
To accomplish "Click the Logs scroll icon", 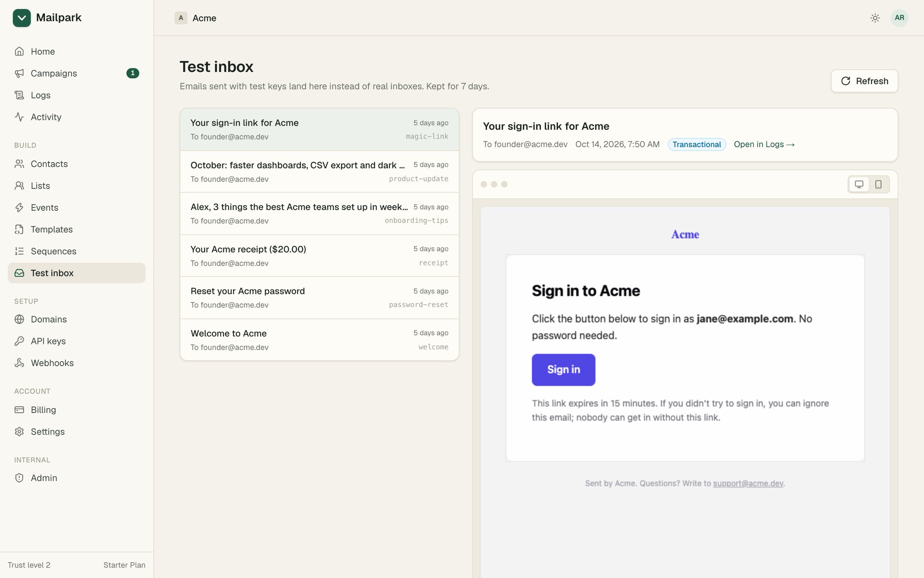I will pos(19,95).
